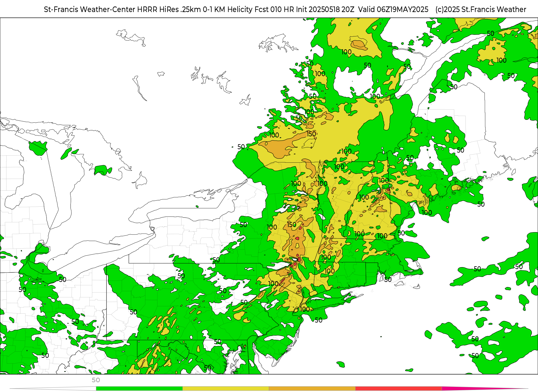Click 'St-Francis Weather-Center' in the title
The height and width of the screenshot is (392, 538).
click(90, 10)
